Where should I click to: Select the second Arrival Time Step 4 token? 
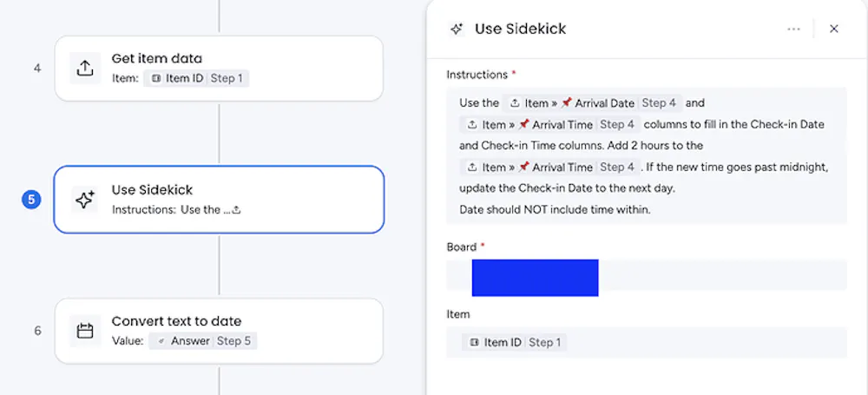click(x=551, y=168)
